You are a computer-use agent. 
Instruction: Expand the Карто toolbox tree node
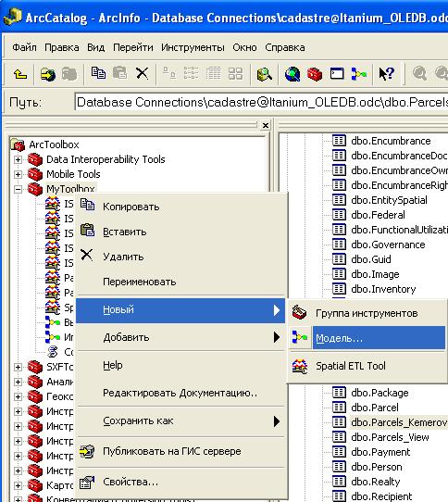tap(18, 485)
